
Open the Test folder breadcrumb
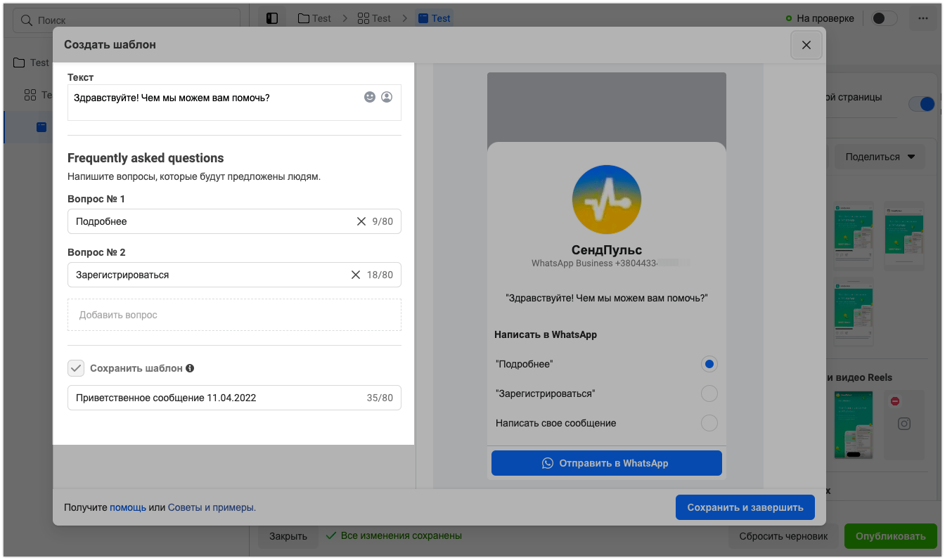coord(314,18)
